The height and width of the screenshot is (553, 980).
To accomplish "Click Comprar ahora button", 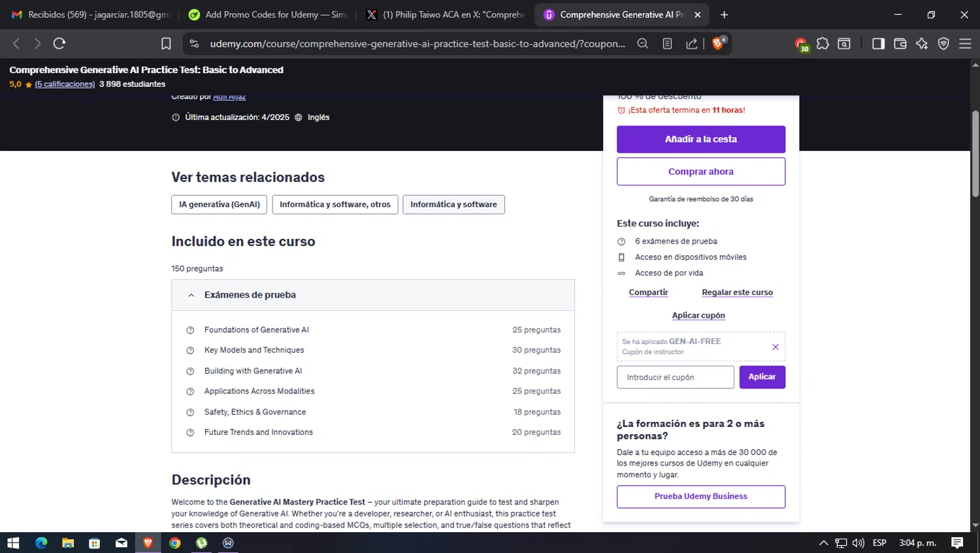I will [701, 172].
